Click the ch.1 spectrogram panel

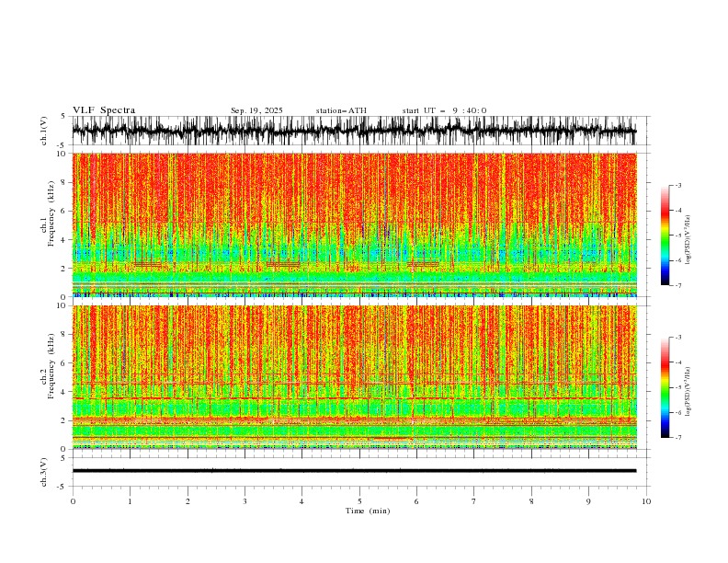[x=355, y=224]
